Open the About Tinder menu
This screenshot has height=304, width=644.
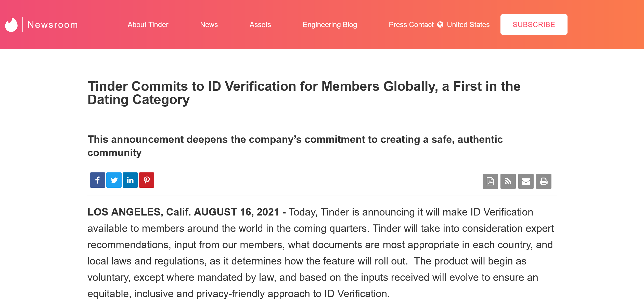(x=148, y=24)
